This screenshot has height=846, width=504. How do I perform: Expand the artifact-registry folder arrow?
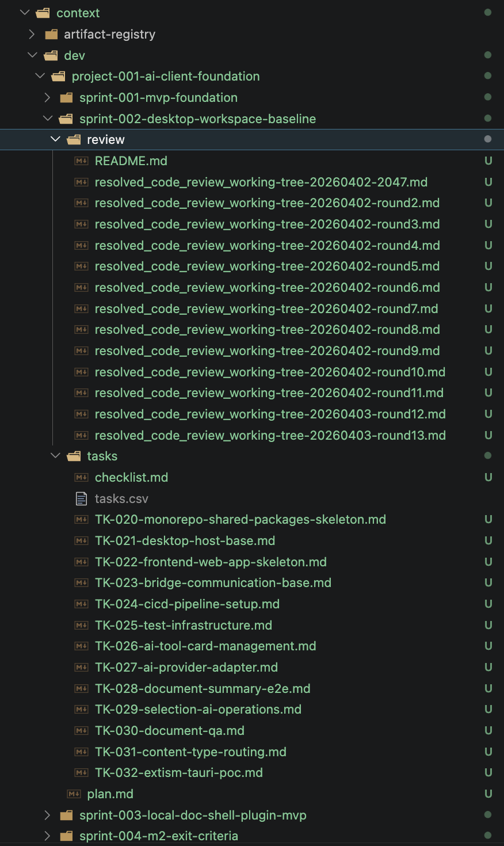click(x=32, y=35)
